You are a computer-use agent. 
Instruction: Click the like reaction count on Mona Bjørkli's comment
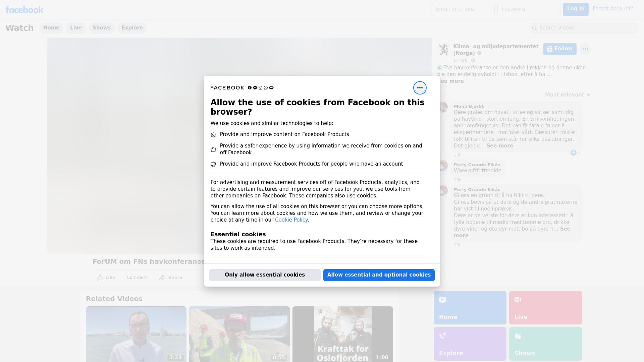(576, 153)
